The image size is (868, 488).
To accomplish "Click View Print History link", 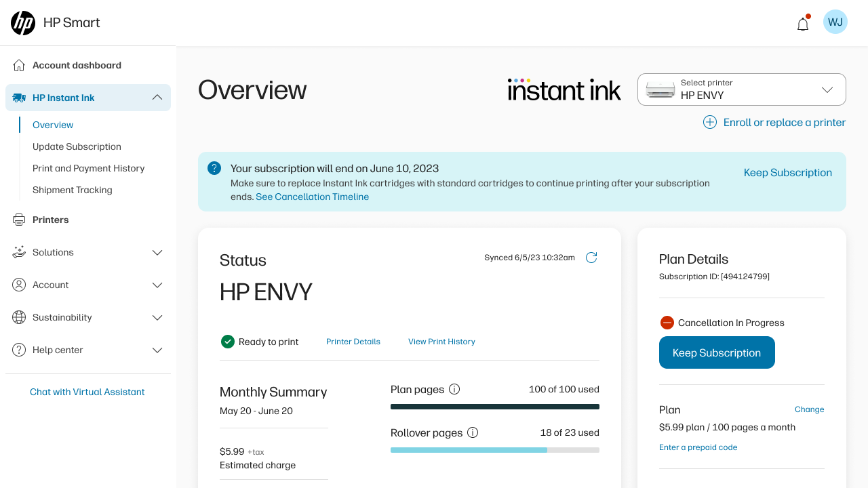I will pos(441,342).
